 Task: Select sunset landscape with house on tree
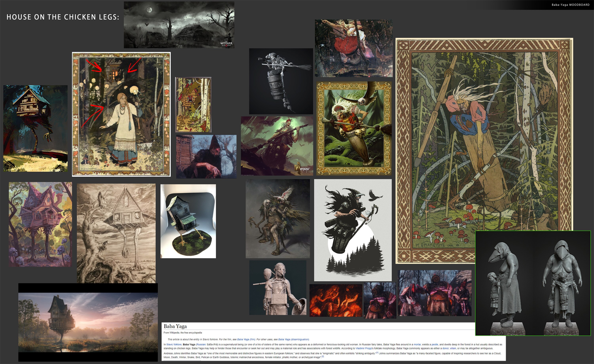tap(88, 322)
